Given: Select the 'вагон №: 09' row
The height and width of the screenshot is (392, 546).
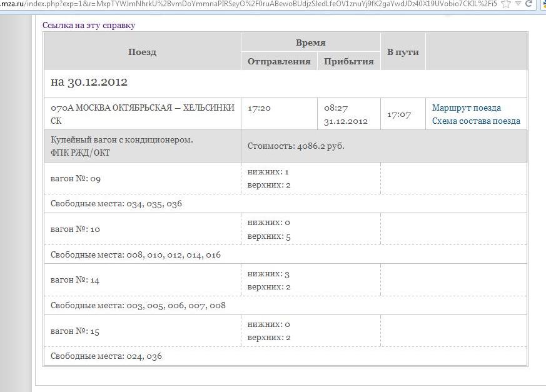Looking at the screenshot, I should [x=76, y=179].
